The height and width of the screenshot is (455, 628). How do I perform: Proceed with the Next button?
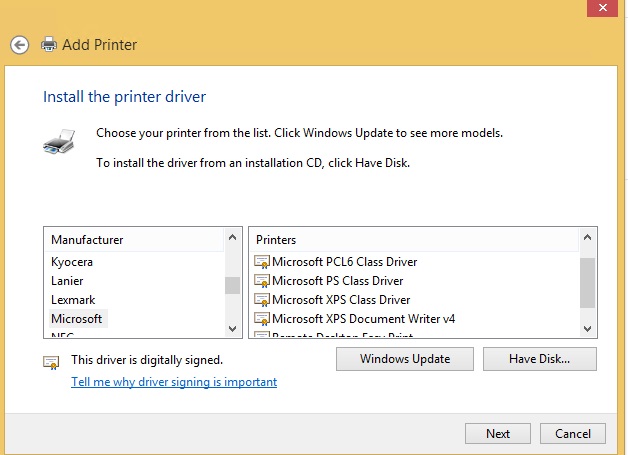[x=498, y=434]
